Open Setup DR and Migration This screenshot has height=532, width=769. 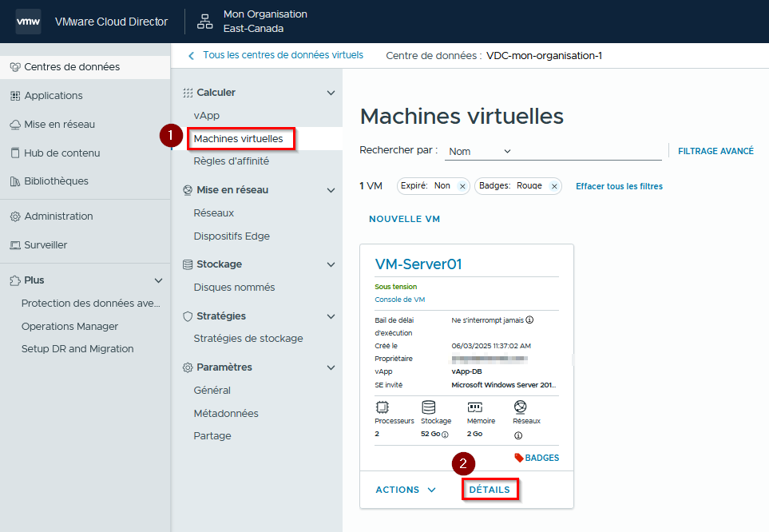(77, 349)
